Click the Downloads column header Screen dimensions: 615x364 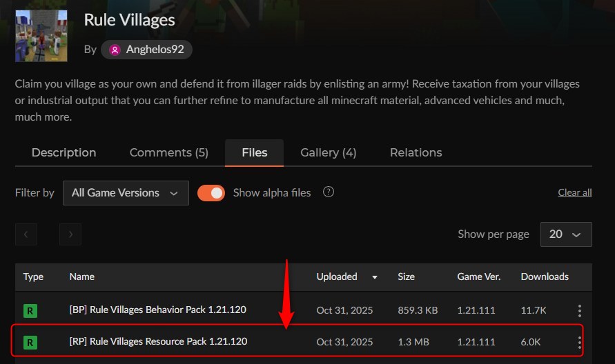545,276
